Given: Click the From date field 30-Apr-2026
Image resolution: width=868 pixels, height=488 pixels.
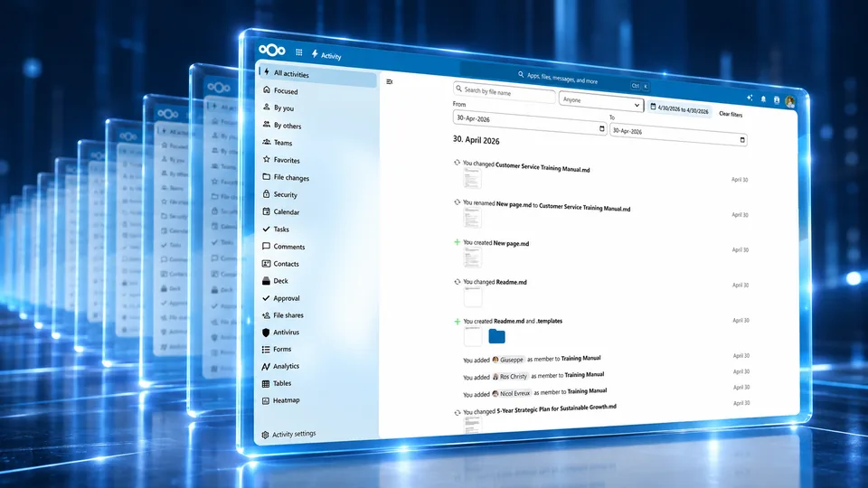Looking at the screenshot, I should [530, 123].
